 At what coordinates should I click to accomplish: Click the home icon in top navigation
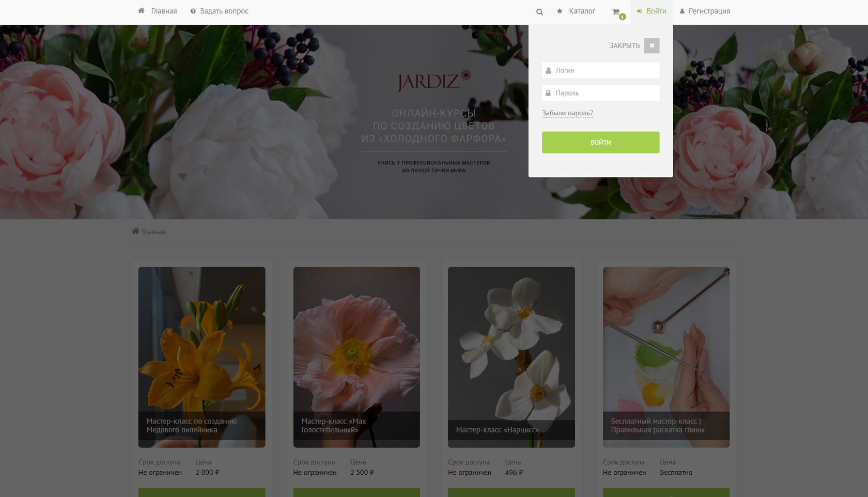point(141,11)
